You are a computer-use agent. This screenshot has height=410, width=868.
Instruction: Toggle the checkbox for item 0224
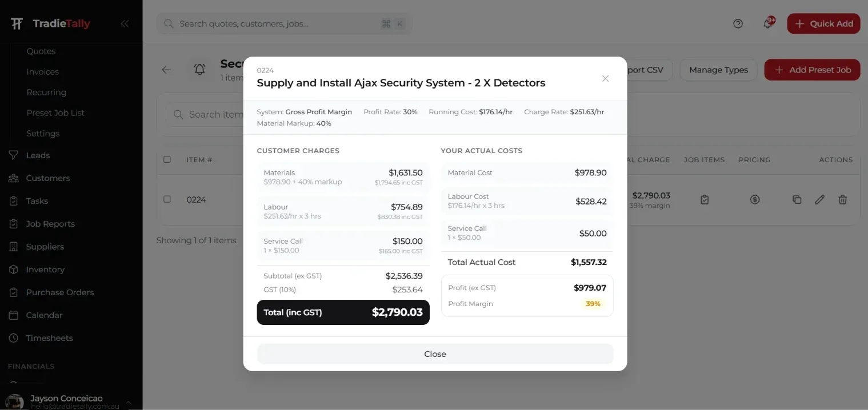167,199
